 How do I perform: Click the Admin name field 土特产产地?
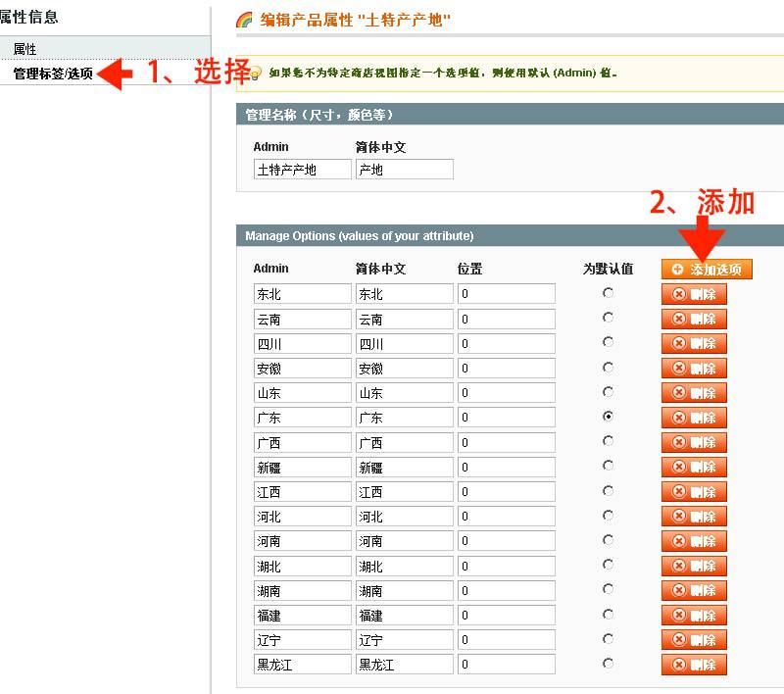302,170
